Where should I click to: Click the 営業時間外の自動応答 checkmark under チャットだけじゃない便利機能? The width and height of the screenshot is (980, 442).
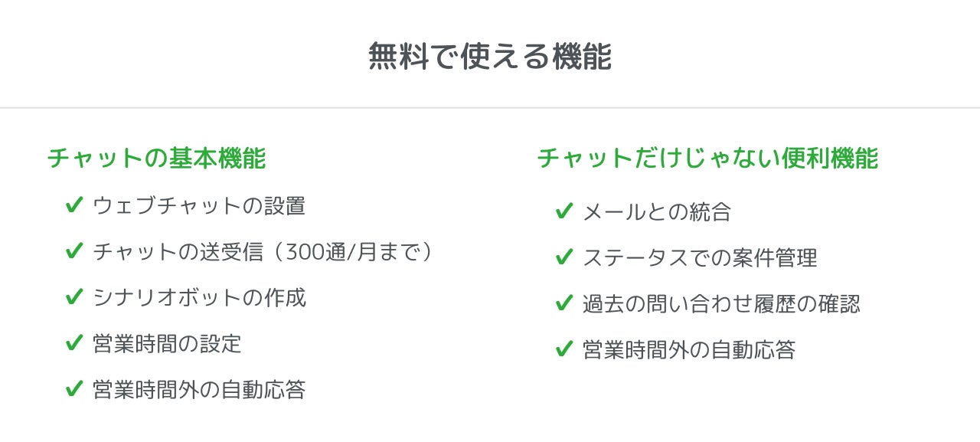[x=564, y=349]
